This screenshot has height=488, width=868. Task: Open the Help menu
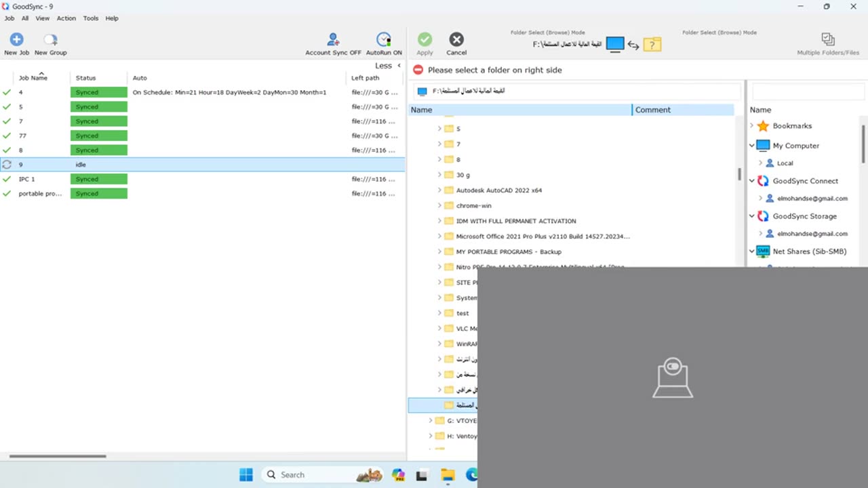click(112, 18)
